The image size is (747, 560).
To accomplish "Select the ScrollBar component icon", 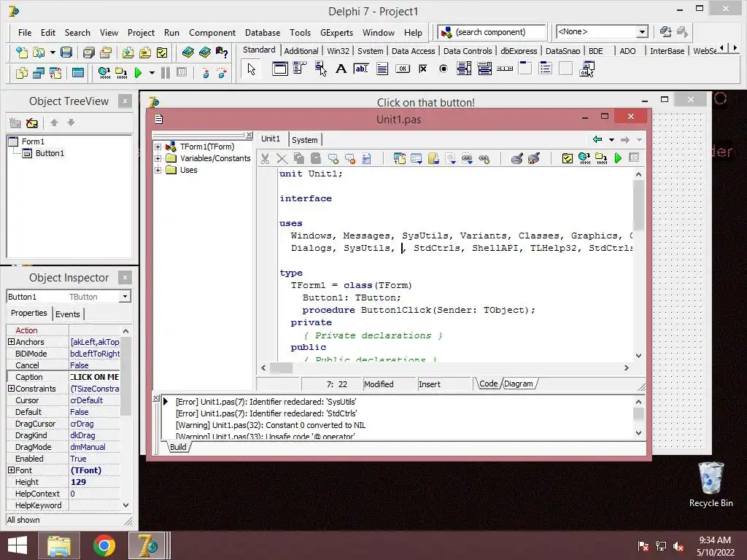I will pyautogui.click(x=505, y=69).
